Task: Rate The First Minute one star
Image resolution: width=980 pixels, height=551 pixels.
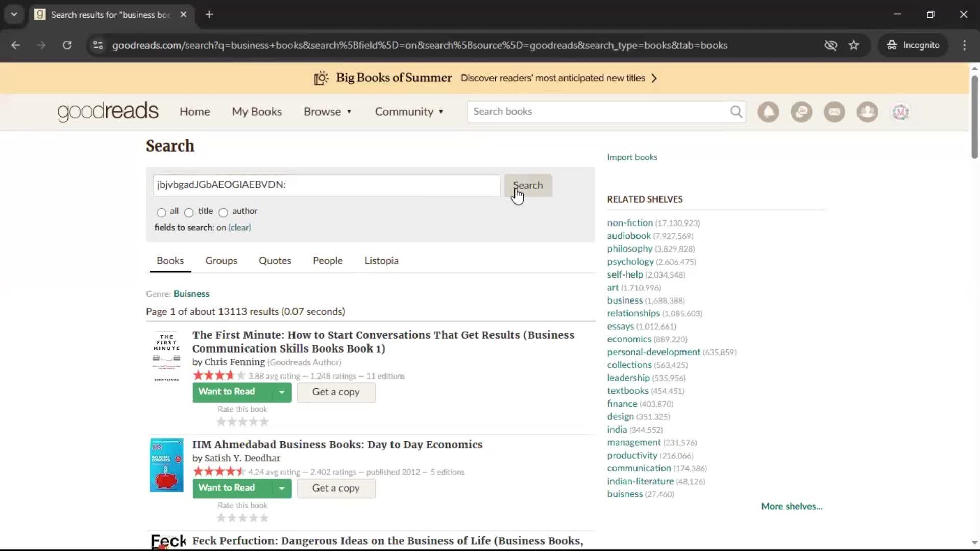Action: pos(221,422)
